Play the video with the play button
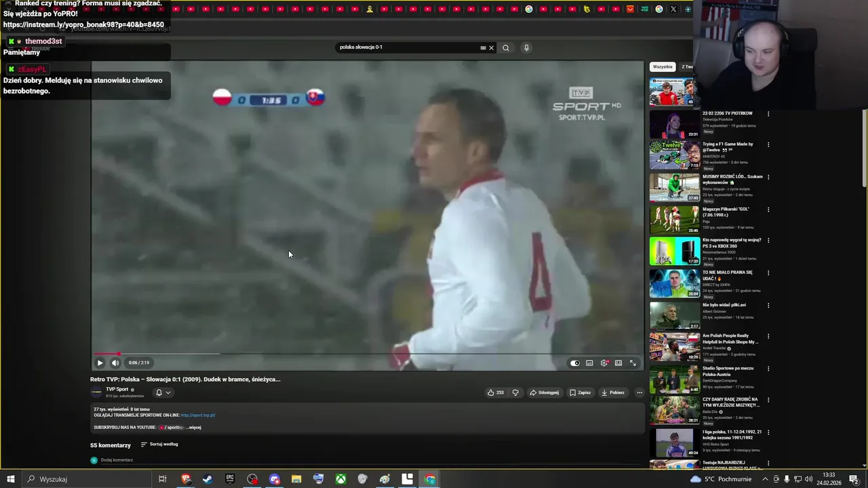Viewport: 868px width, 488px height. point(100,363)
